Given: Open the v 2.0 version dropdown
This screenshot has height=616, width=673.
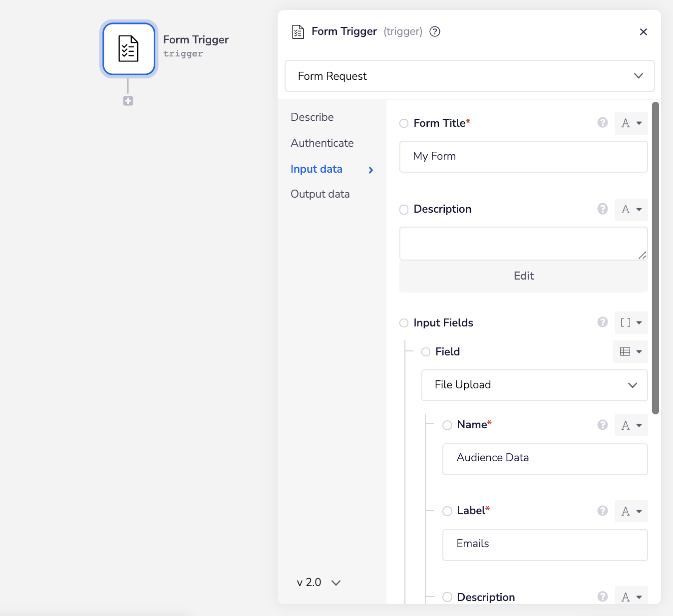Looking at the screenshot, I should pos(318,582).
